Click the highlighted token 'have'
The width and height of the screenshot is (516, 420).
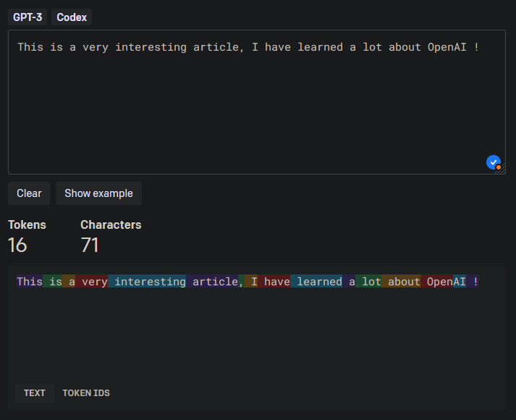(274, 282)
